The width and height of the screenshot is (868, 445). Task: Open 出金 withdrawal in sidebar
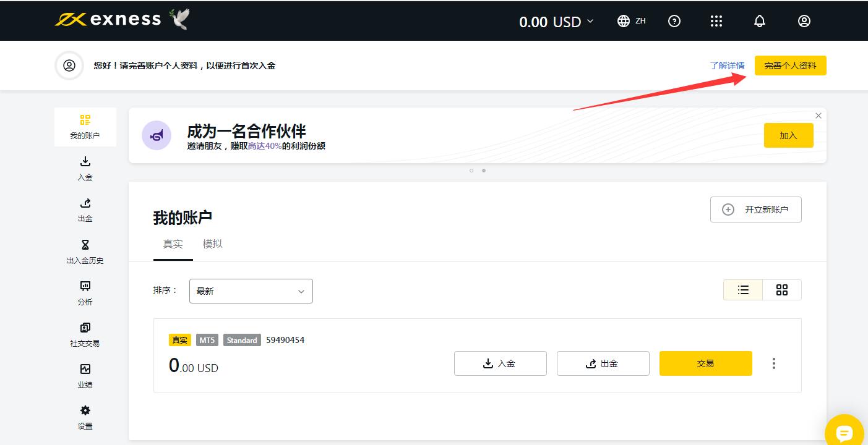[85, 210]
